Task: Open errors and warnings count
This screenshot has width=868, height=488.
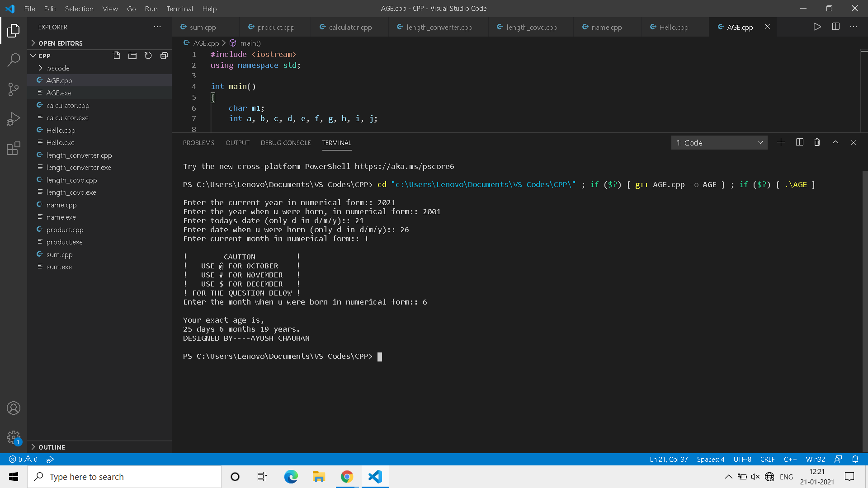Action: click(23, 459)
